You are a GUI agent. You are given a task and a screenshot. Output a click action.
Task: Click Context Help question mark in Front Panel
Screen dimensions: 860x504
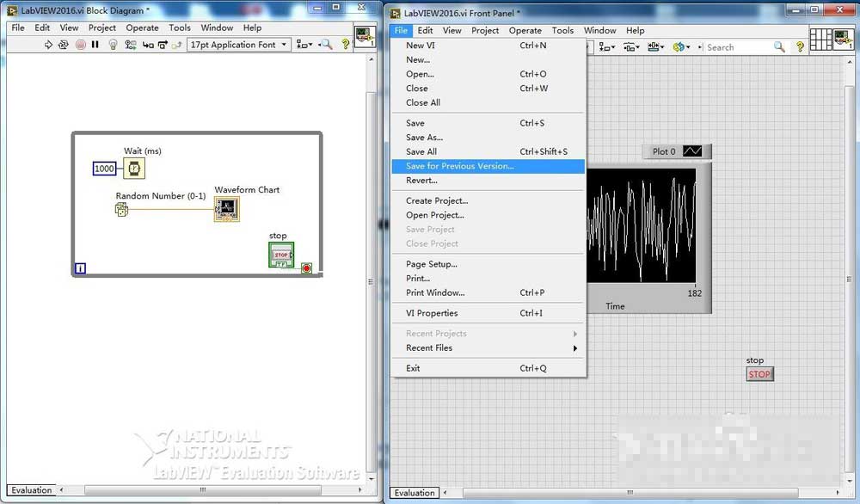coord(800,47)
